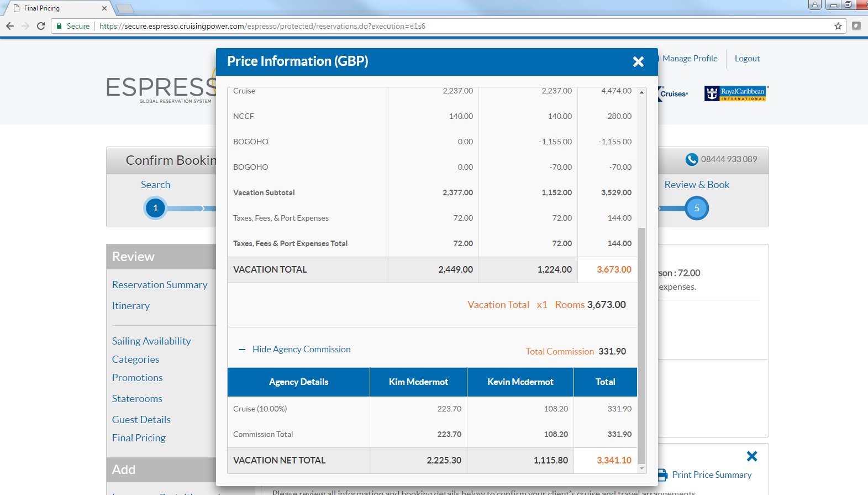Click the 3,529.00 subtotal value
The height and width of the screenshot is (495, 868).
click(617, 193)
